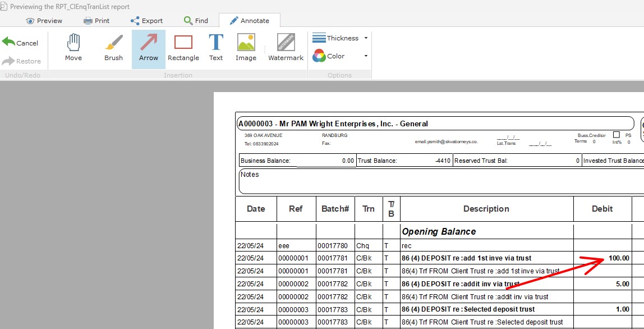Insert an Image annotation
Image resolution: width=644 pixels, height=329 pixels.
[x=246, y=48]
